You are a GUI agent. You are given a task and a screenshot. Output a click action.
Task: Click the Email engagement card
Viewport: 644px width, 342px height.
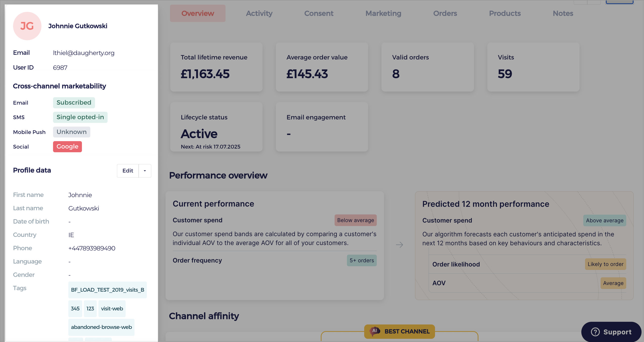(x=322, y=127)
